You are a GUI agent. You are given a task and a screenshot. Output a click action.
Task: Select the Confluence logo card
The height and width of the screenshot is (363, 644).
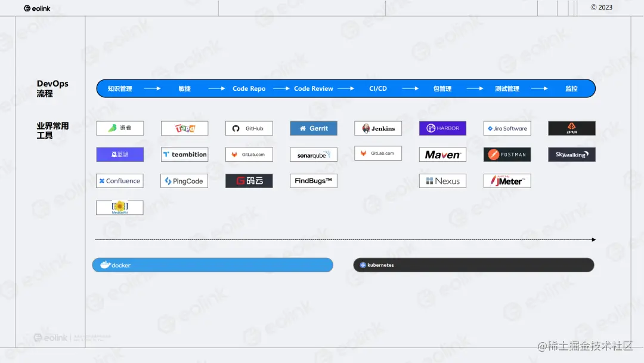point(119,181)
